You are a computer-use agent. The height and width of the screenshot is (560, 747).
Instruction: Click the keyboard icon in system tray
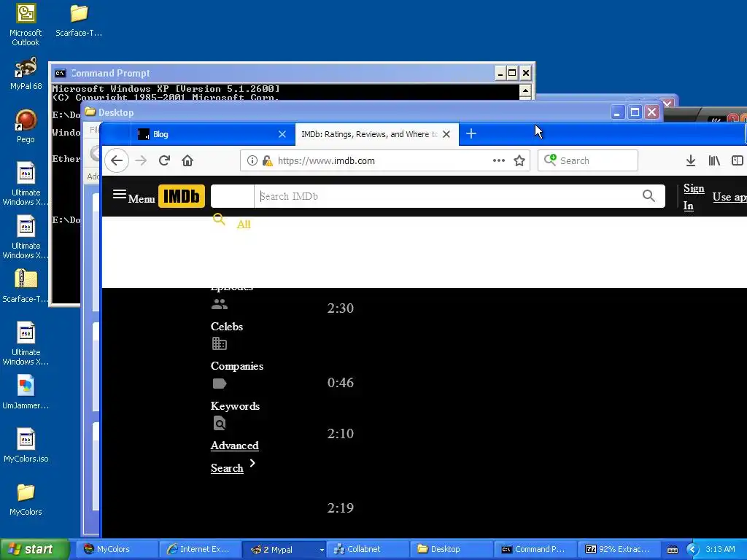672,550
